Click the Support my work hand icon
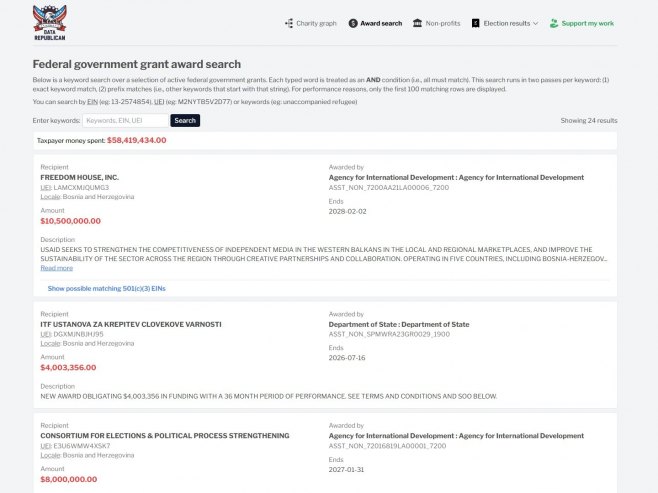The height and width of the screenshot is (493, 658). pos(554,23)
